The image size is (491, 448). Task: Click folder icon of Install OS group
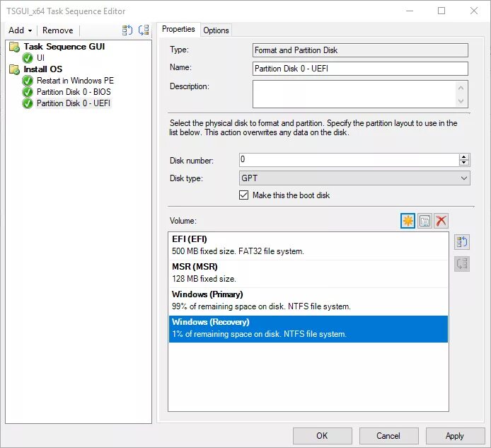14,69
